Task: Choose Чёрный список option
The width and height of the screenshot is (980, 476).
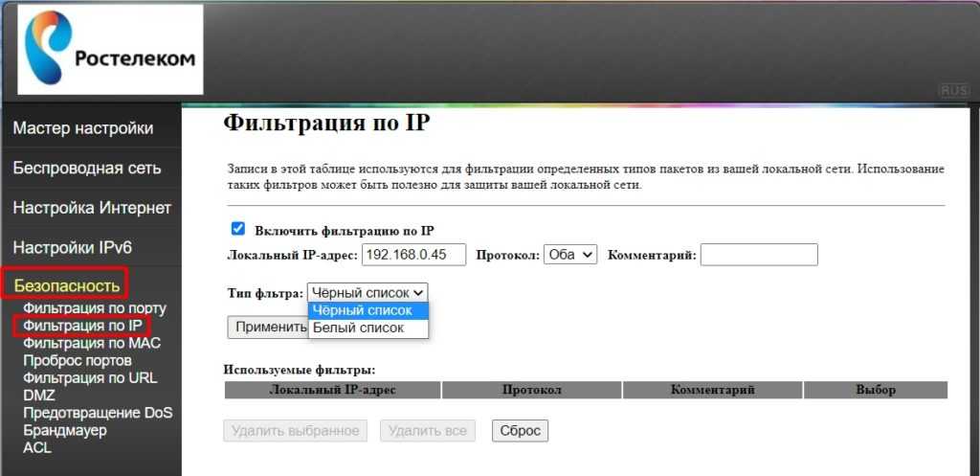Action: 368,311
